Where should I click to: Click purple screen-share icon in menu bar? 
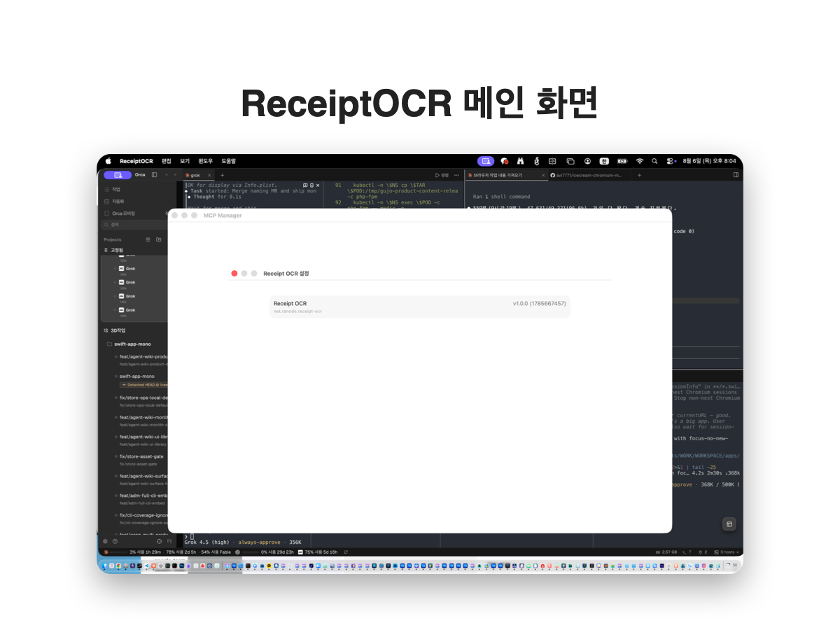point(486,161)
